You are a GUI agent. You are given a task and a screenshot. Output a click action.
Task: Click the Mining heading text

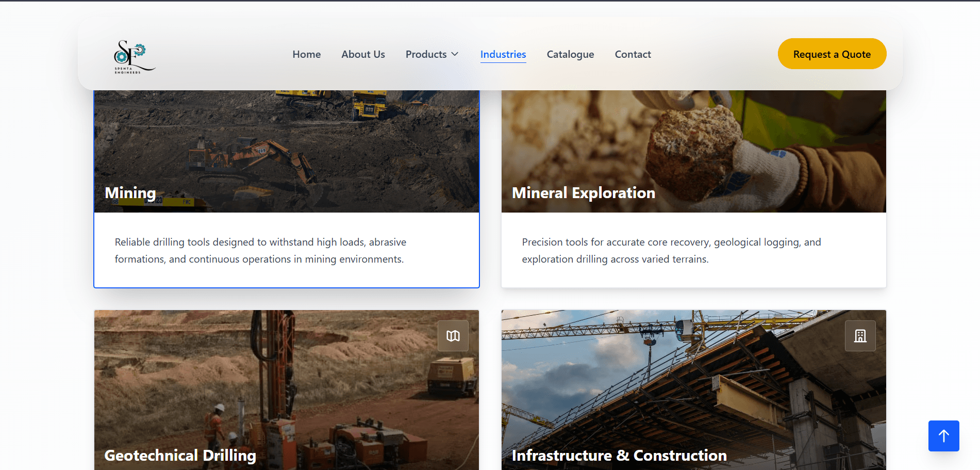pyautogui.click(x=130, y=193)
